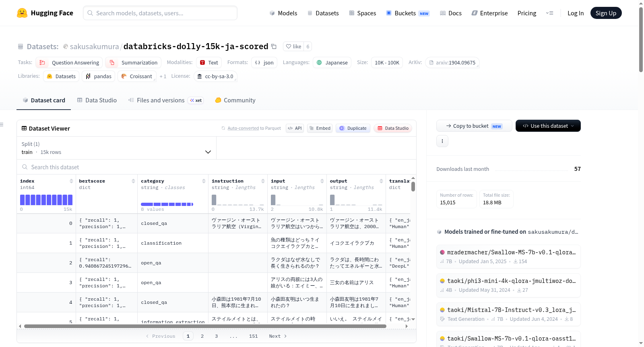Click the dataset table horizontal scrollbar
644x347 pixels.
pos(205,326)
